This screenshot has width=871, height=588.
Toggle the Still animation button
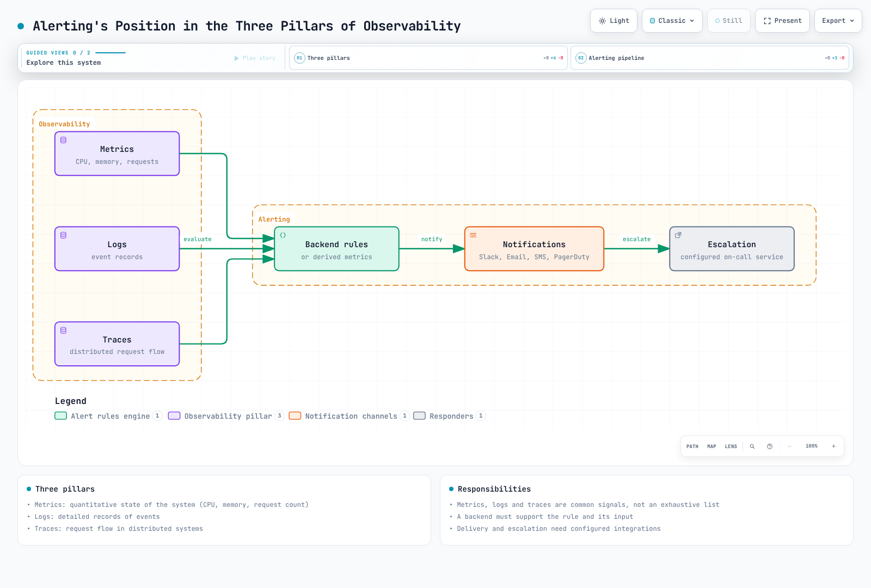coord(728,21)
